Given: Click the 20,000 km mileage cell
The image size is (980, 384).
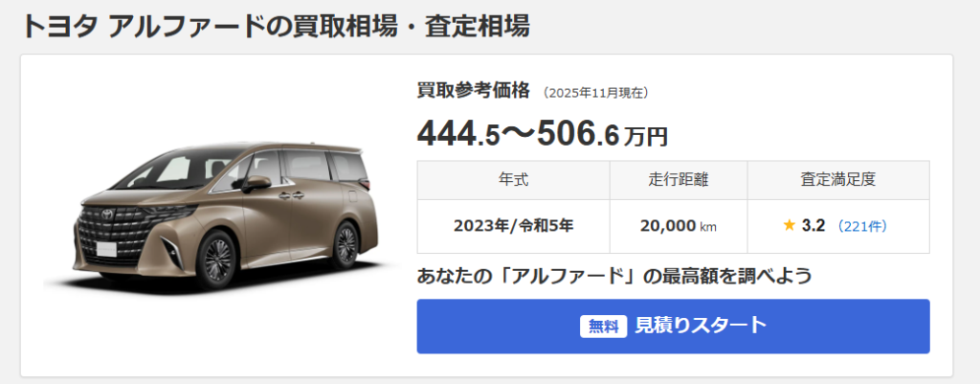Looking at the screenshot, I should click(679, 226).
